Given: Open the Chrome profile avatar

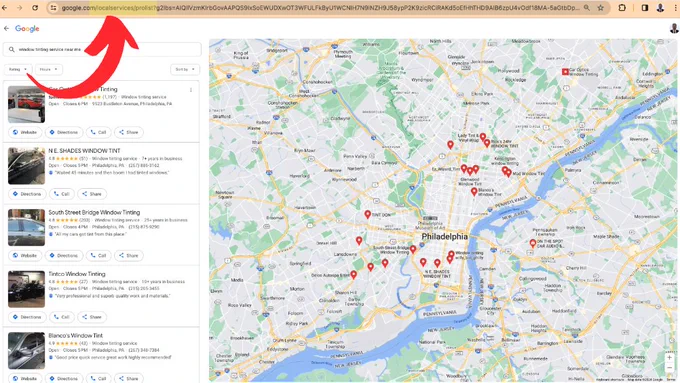Looking at the screenshot, I should pyautogui.click(x=660, y=8).
